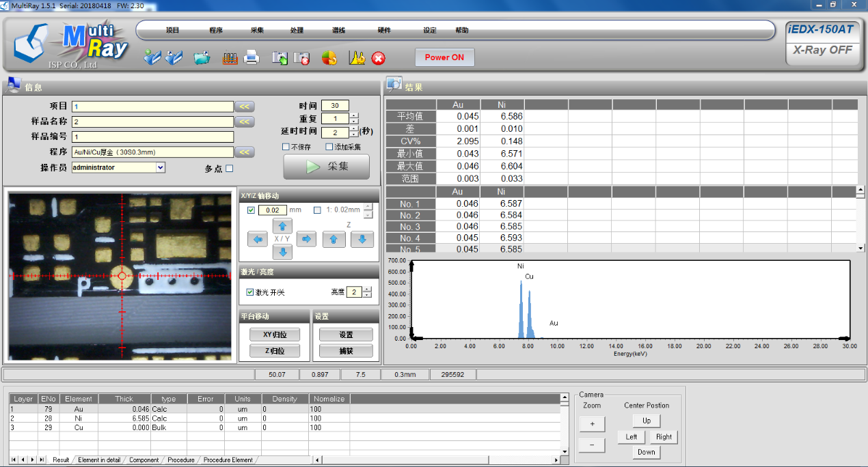
Task: Switch to the Component tab
Action: coord(144,460)
